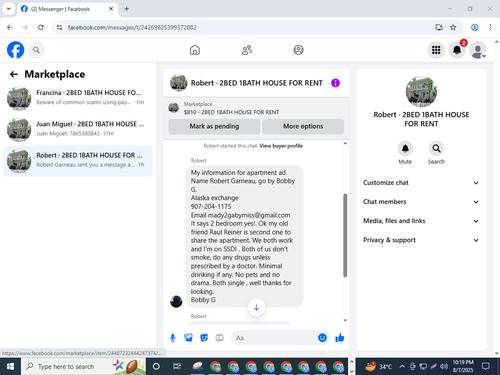Expand Customize chat section
The image size is (500, 375).
click(x=421, y=183)
